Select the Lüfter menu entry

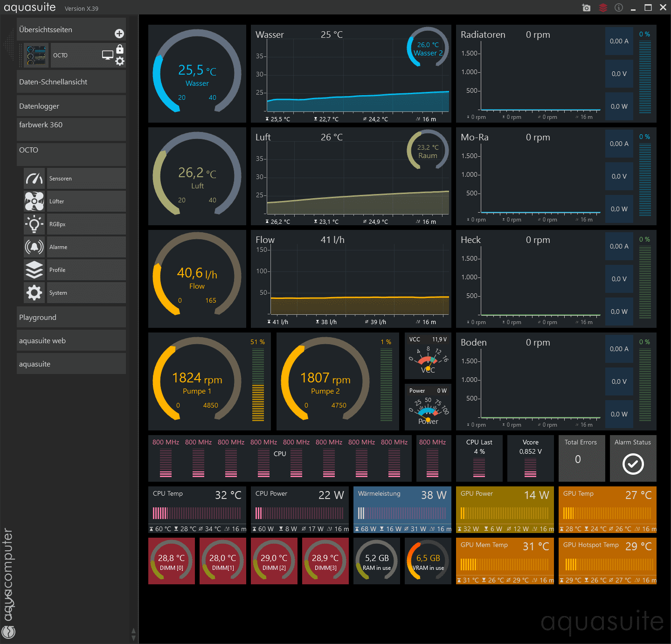[86, 201]
